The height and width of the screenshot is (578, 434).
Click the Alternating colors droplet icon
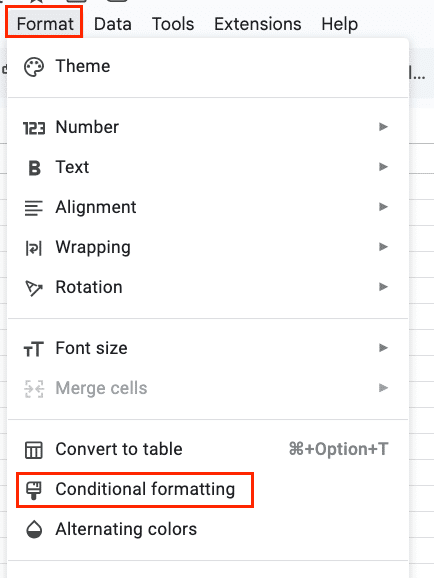34,530
